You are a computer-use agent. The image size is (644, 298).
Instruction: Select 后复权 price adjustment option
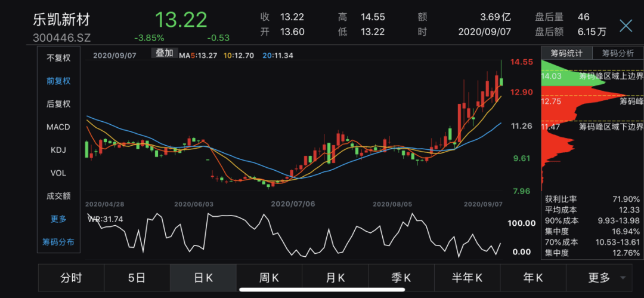coord(58,104)
